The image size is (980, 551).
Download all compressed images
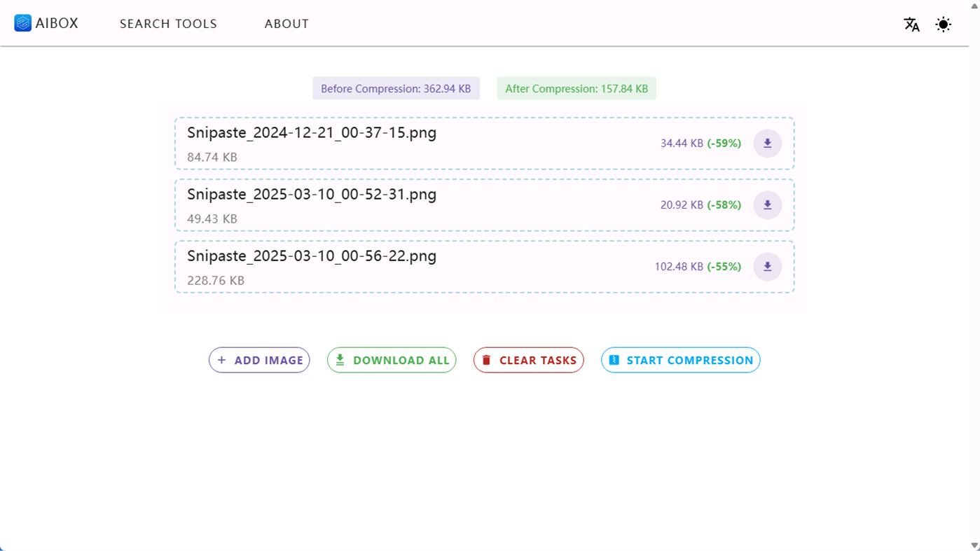[x=392, y=360]
